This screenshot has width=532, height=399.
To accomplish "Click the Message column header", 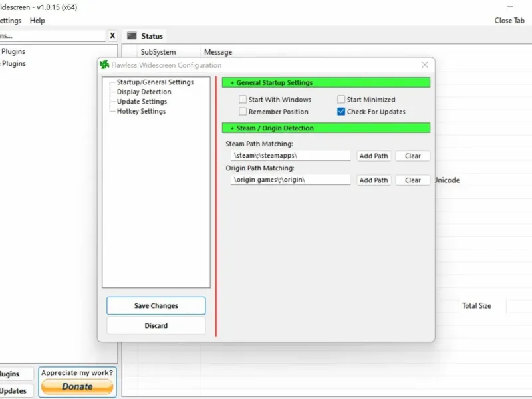I will point(218,52).
